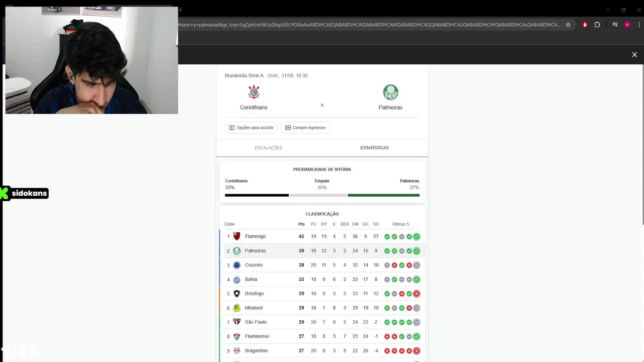Click the Empate 30% probability value
The height and width of the screenshot is (362, 644).
(x=322, y=188)
